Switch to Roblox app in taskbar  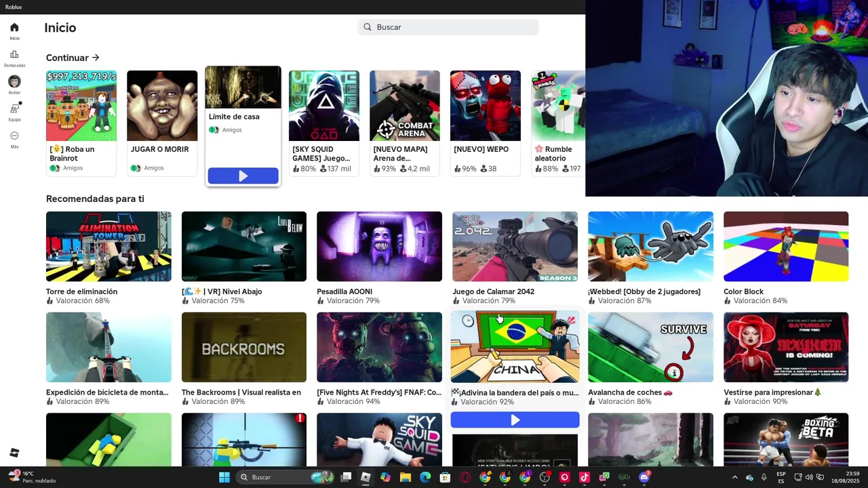[366, 477]
